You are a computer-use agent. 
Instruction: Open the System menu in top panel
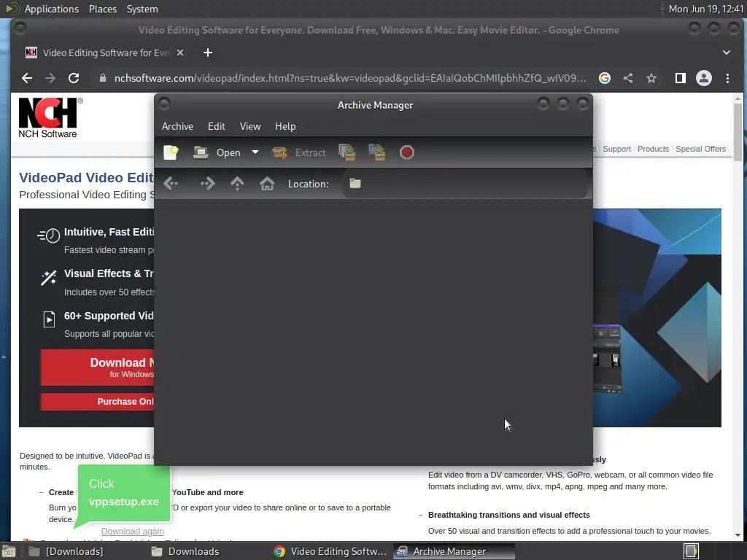pyautogui.click(x=142, y=9)
